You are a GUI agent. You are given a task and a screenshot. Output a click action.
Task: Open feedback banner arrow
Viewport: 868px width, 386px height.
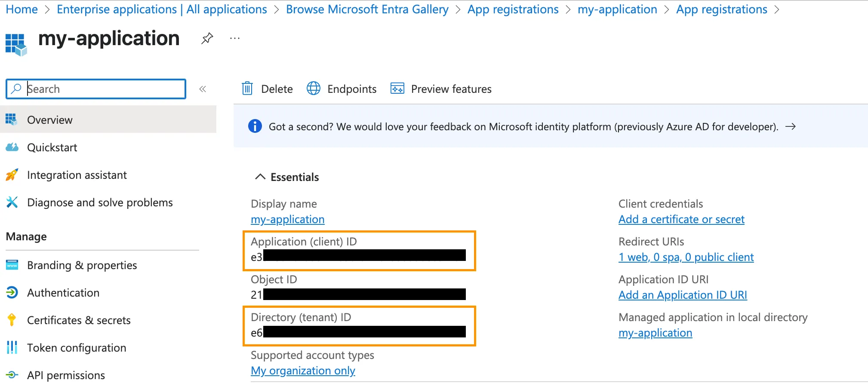tap(790, 127)
